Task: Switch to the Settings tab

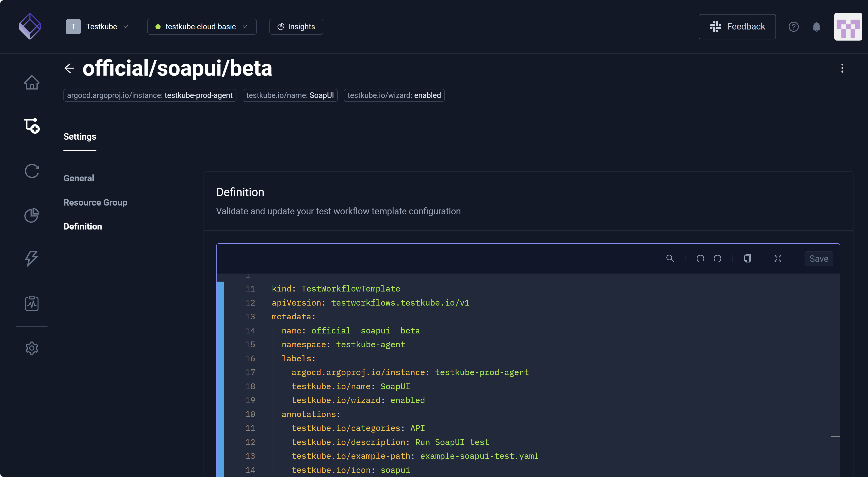Action: pyautogui.click(x=80, y=136)
